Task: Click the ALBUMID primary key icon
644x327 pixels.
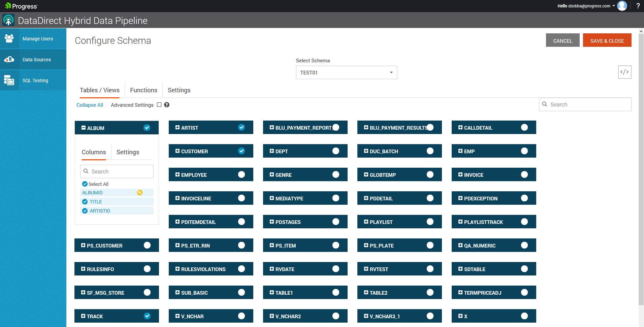Action: (140, 193)
